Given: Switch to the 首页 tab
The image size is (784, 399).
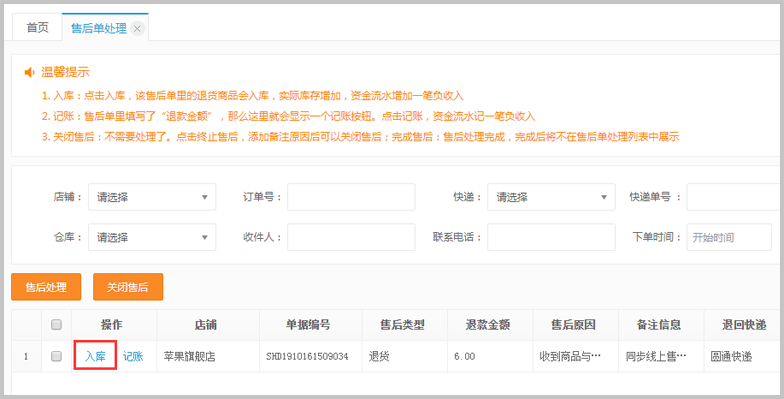Looking at the screenshot, I should click(x=38, y=28).
